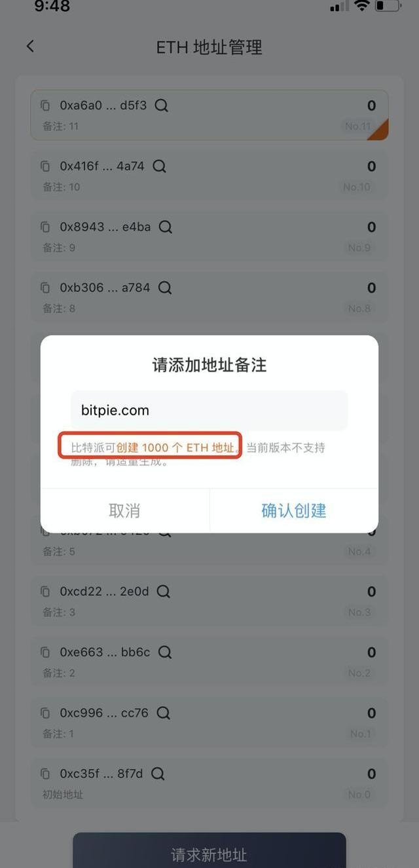Select address row with note 备注: 10
The height and width of the screenshot is (868, 419).
click(209, 176)
